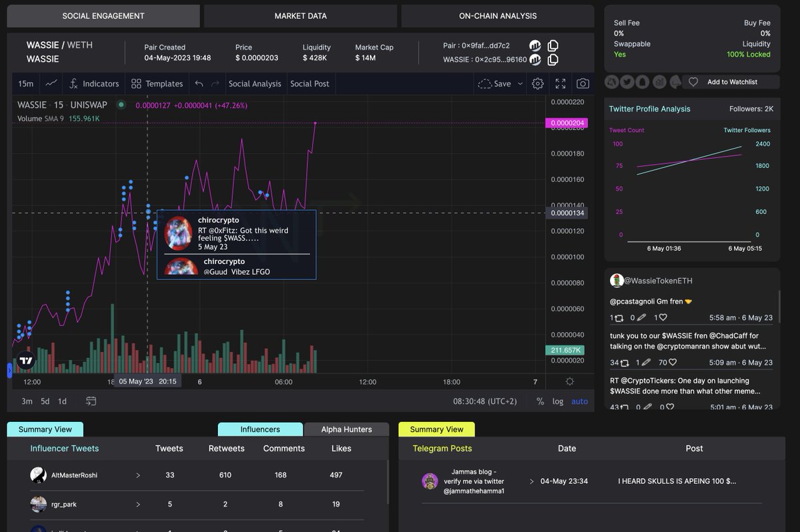
Task: Switch to Alpha Hunters tab
Action: point(347,429)
